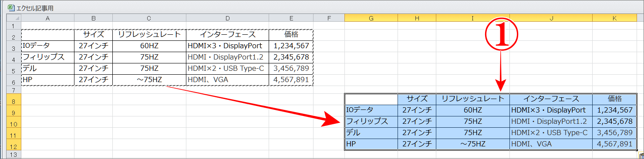Click pasted cell J10 HDMI・DisplayPort1.2
Image resolution: width=644 pixels, height=159 pixels.
pos(551,122)
